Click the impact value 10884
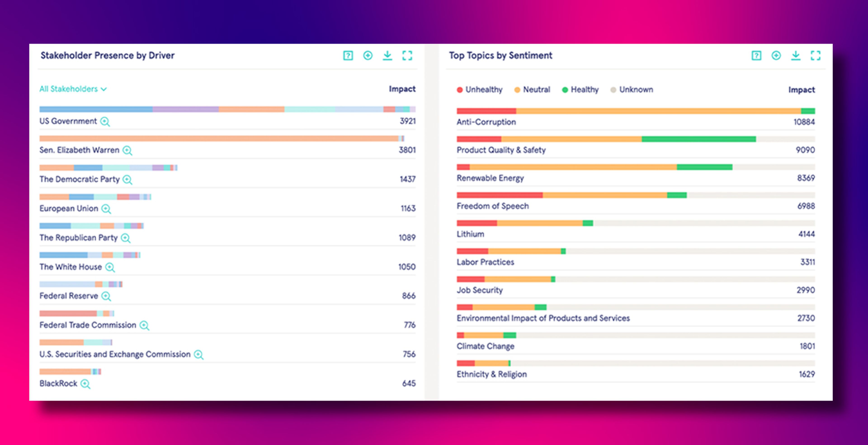Screen dimensions: 868x445 tap(804, 122)
